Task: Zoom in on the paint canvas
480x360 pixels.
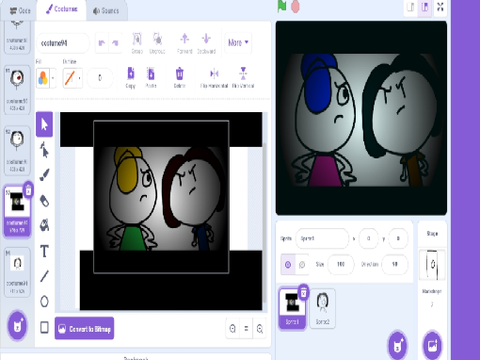Action: (x=260, y=329)
